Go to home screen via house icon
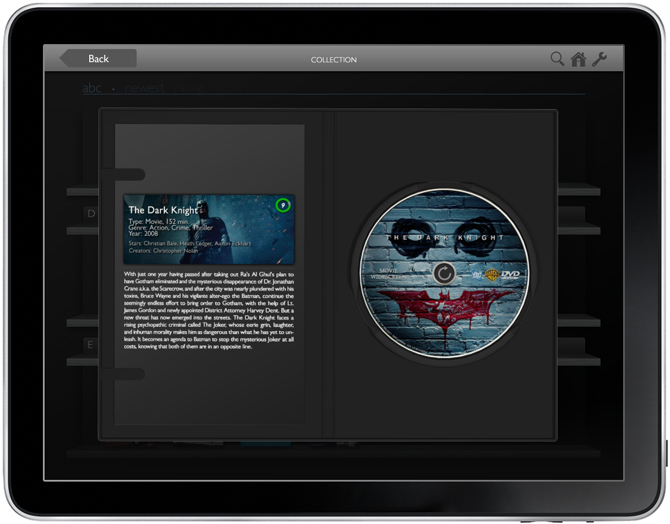670x524 pixels. click(578, 59)
